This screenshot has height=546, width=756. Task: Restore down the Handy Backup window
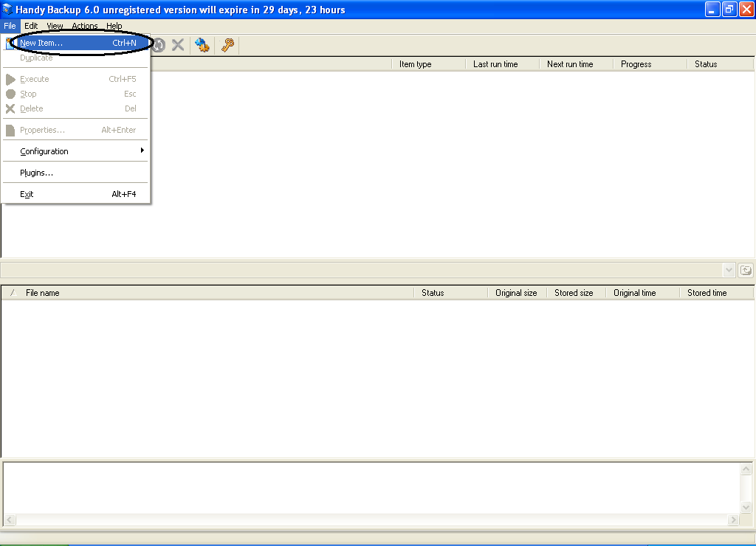pyautogui.click(x=729, y=10)
